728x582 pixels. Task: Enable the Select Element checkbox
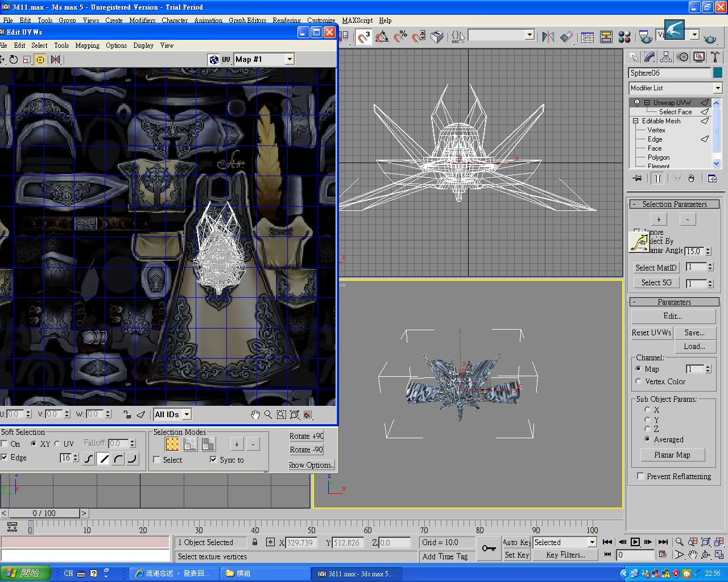point(157,460)
